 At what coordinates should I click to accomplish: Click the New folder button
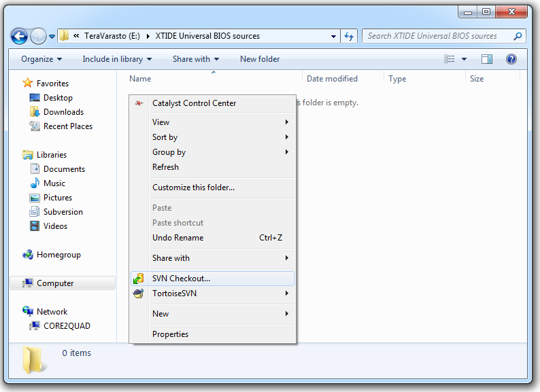tap(260, 59)
